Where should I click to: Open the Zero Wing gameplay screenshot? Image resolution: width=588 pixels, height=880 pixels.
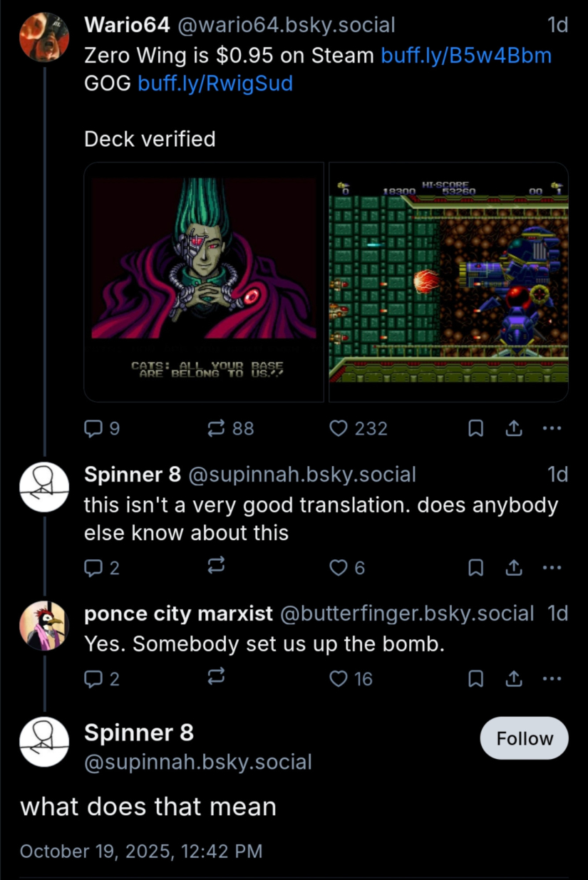coord(448,282)
